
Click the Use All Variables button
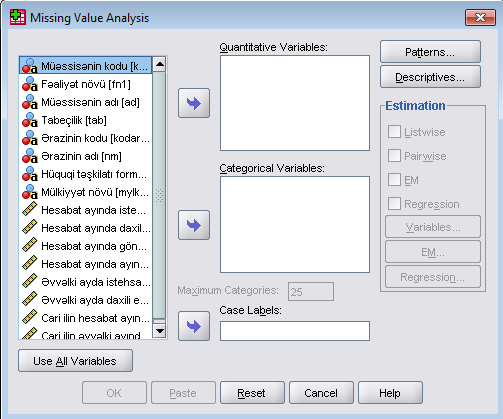point(75,361)
